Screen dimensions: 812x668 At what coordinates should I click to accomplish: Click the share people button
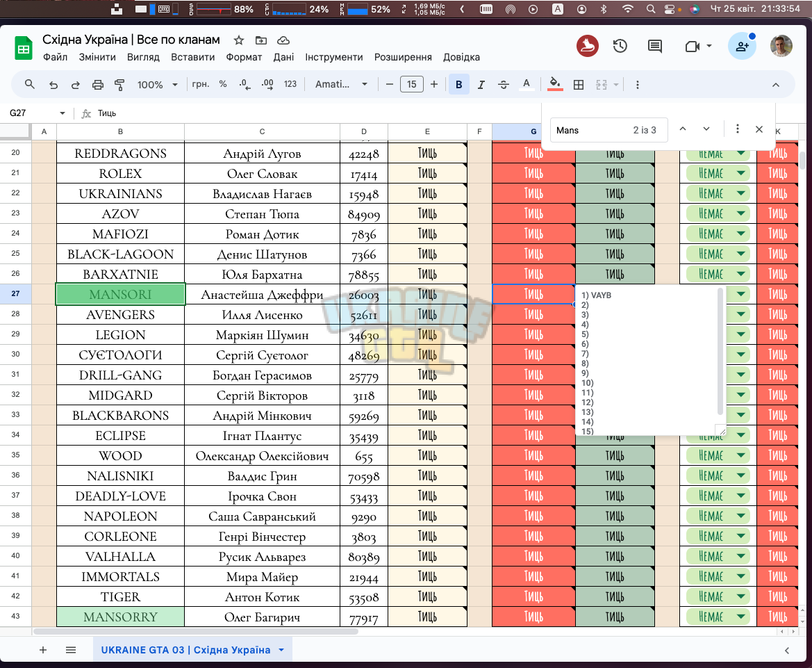pyautogui.click(x=742, y=46)
